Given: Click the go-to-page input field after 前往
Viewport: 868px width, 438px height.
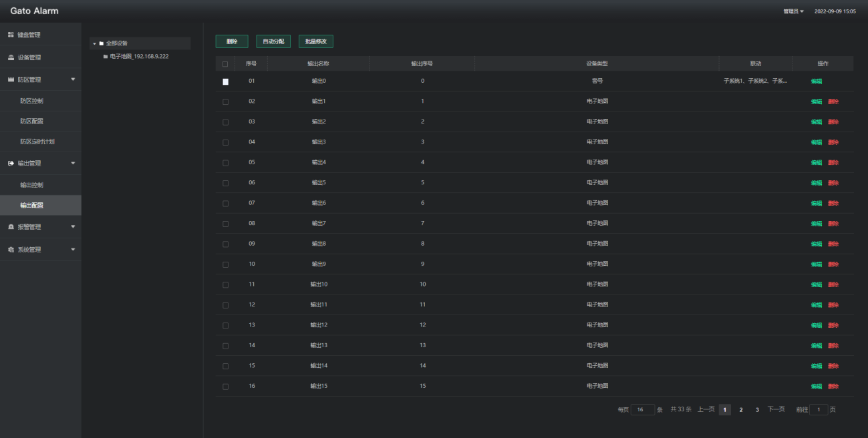Looking at the screenshot, I should click(819, 410).
